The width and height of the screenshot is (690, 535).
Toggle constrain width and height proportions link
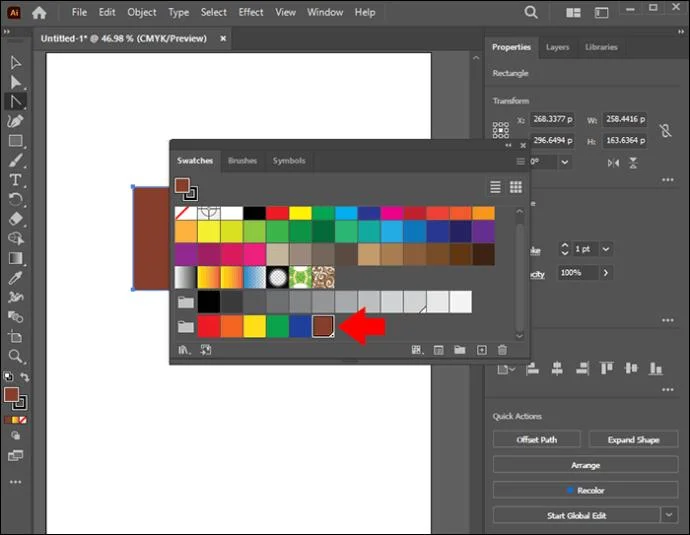(665, 130)
